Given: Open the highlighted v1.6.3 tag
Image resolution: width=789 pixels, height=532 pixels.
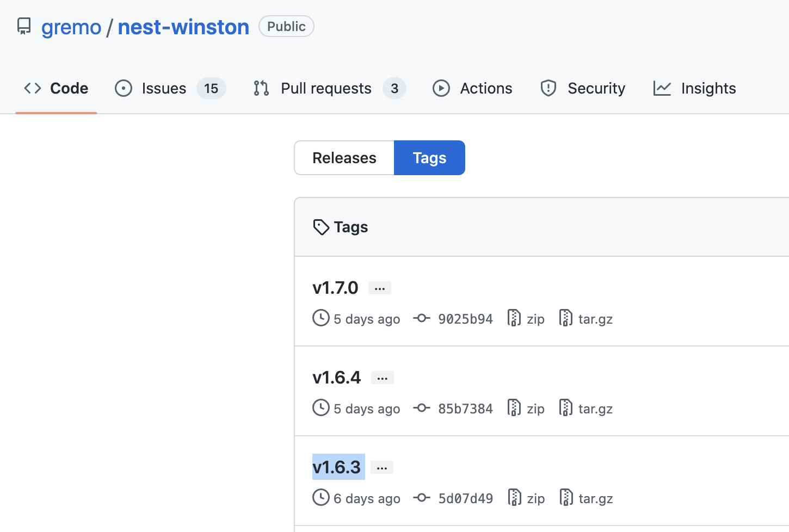Looking at the screenshot, I should 337,467.
